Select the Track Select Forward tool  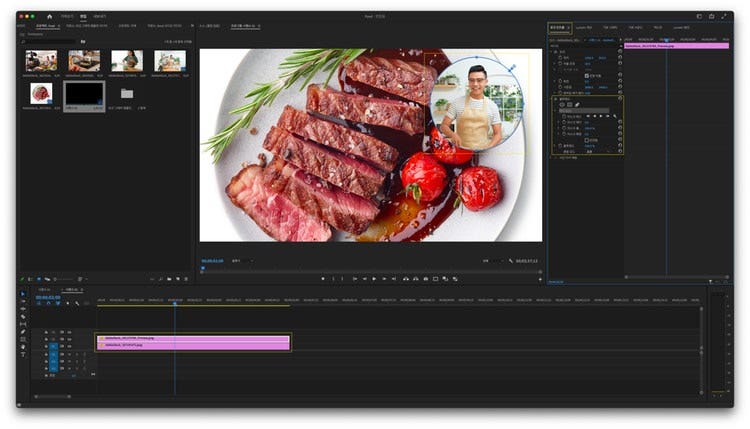[22, 301]
